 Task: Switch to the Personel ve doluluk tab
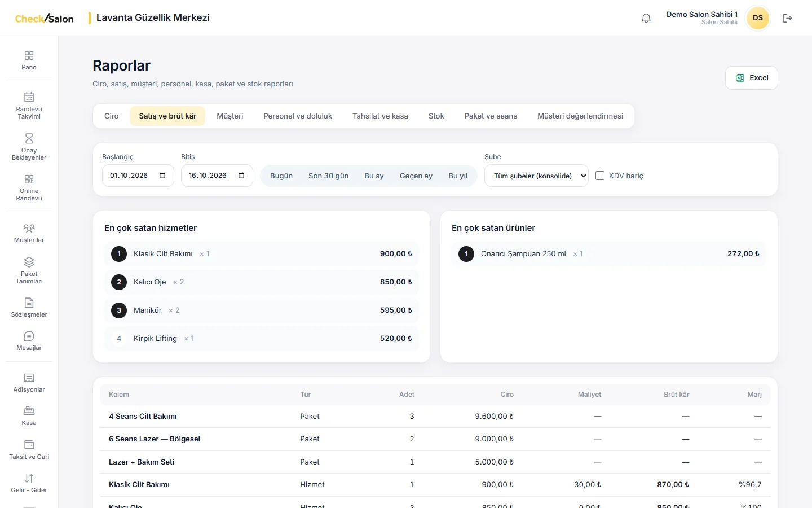tap(298, 116)
